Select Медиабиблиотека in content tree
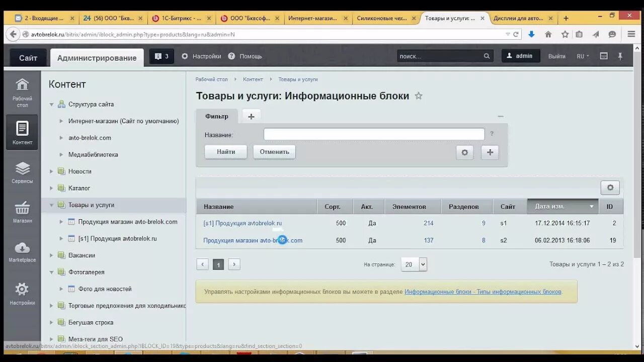 point(93,155)
